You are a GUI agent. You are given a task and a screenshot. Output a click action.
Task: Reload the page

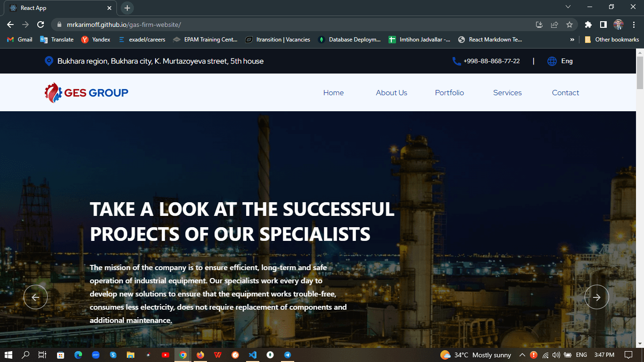tap(41, 24)
